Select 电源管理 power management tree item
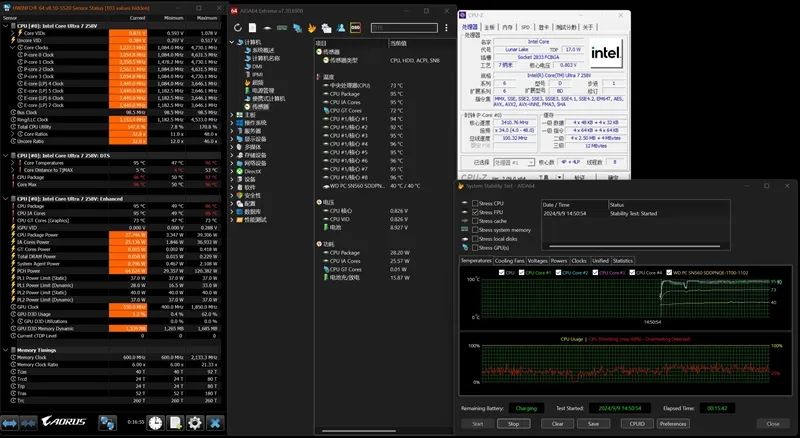800x438 pixels. (x=259, y=90)
